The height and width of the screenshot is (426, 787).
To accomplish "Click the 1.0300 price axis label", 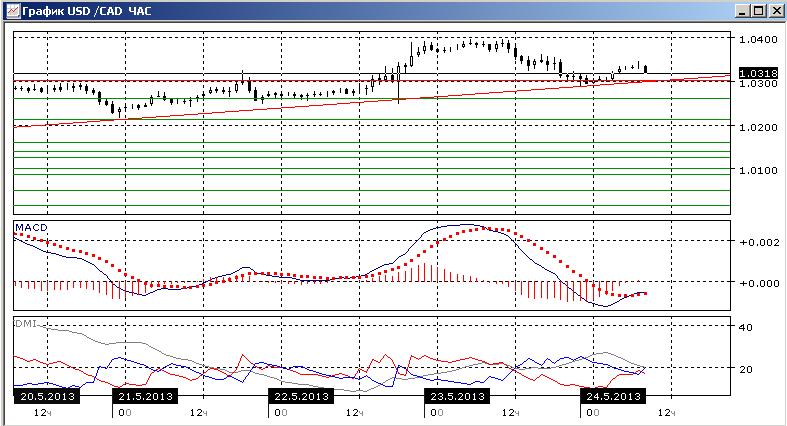I will pos(758,83).
